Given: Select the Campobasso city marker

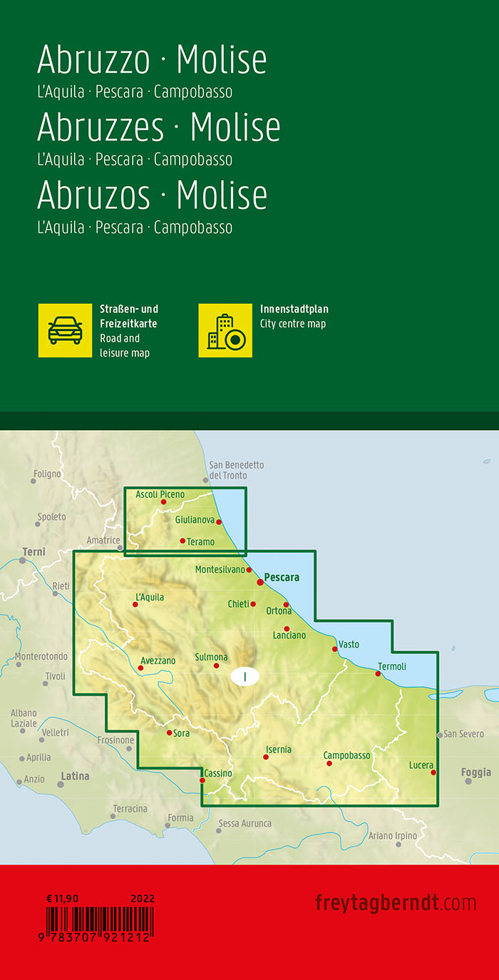Looking at the screenshot, I should pos(329,764).
